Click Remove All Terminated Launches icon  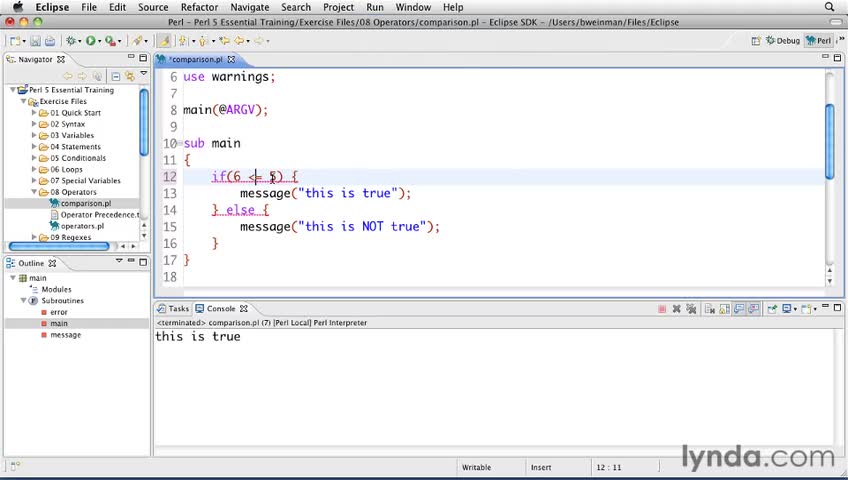click(x=691, y=309)
